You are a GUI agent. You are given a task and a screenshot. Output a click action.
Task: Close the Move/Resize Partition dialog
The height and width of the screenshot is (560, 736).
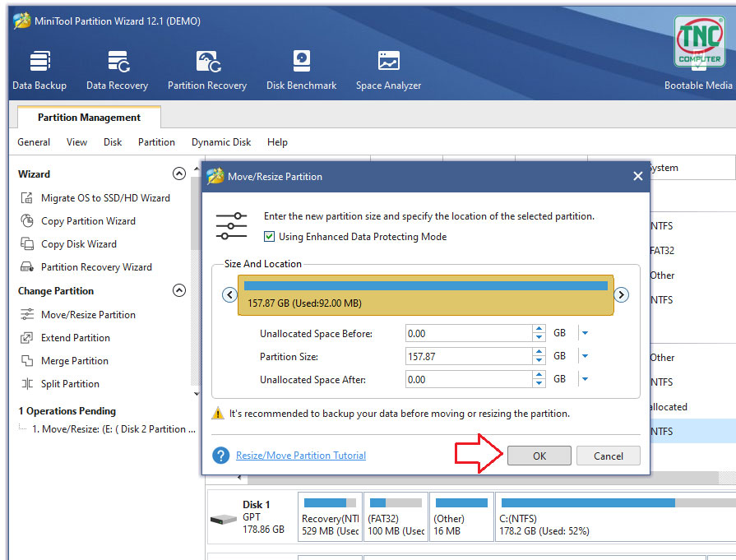tap(637, 176)
